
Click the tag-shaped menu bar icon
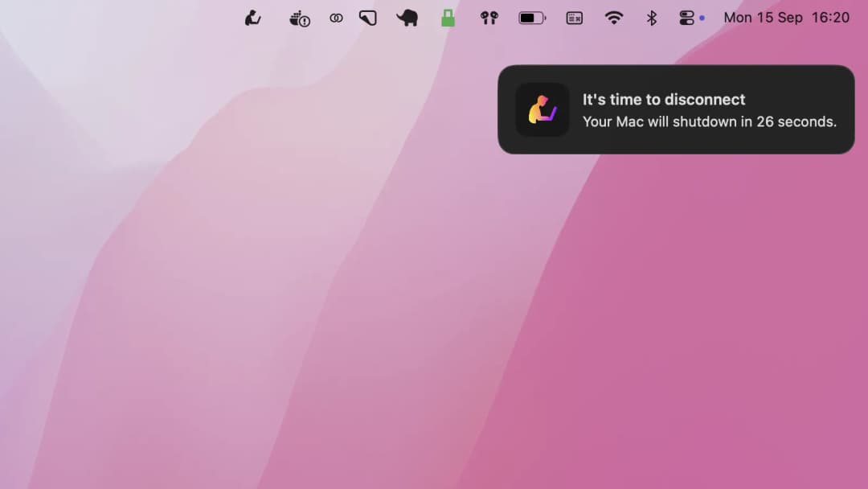[368, 18]
